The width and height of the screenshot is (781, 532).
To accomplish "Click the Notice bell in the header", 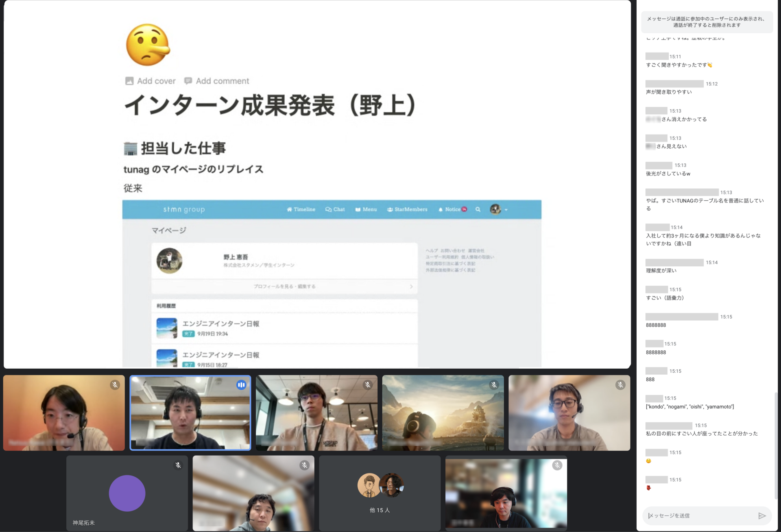I will pos(441,209).
